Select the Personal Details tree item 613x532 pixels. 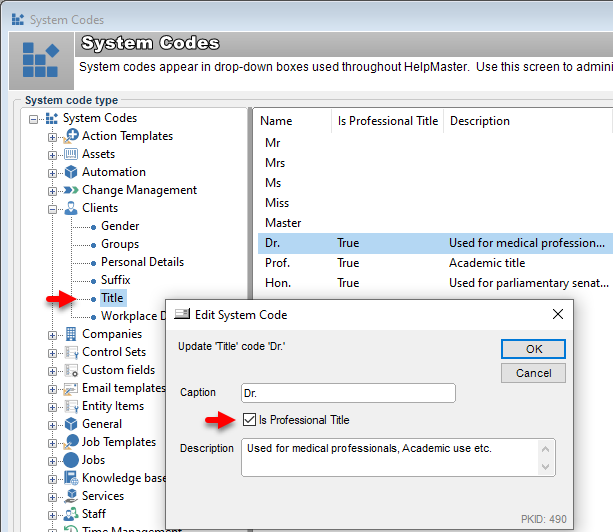142,262
